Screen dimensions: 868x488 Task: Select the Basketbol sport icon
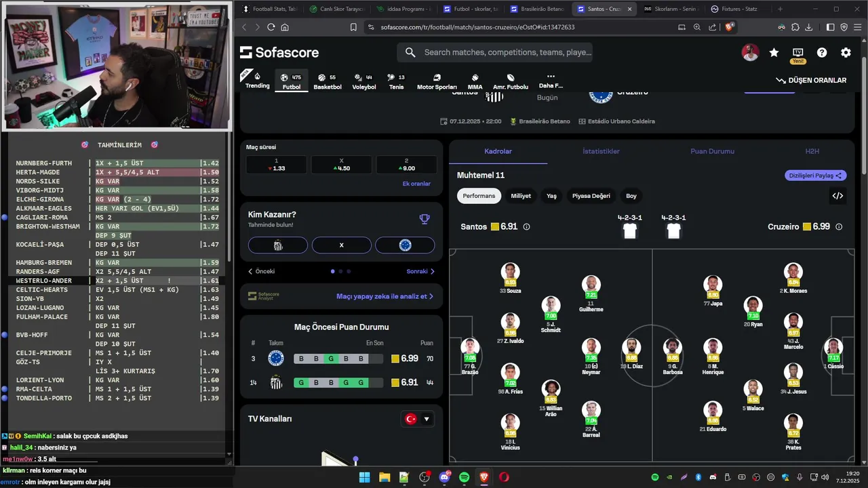click(328, 81)
